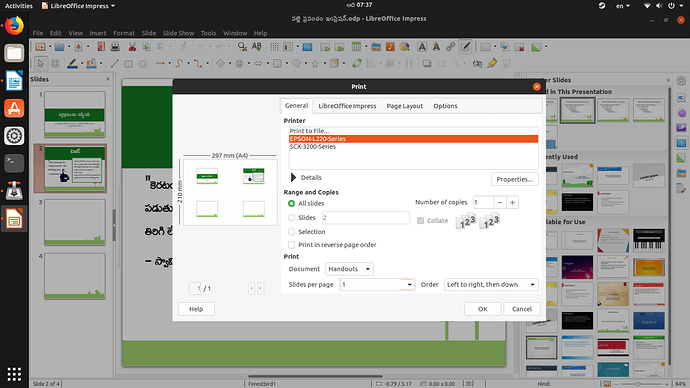
Task: Open printer Properties button
Action: (x=514, y=179)
